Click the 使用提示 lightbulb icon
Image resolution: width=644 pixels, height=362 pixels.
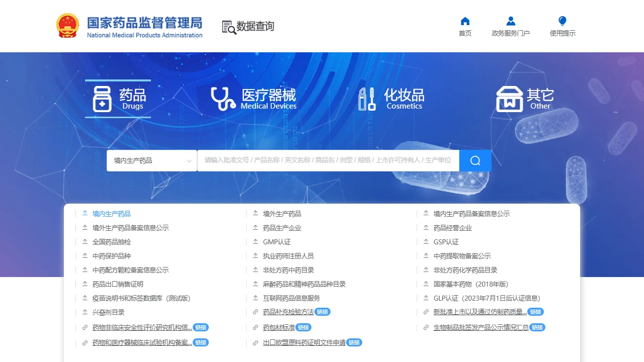(x=562, y=21)
